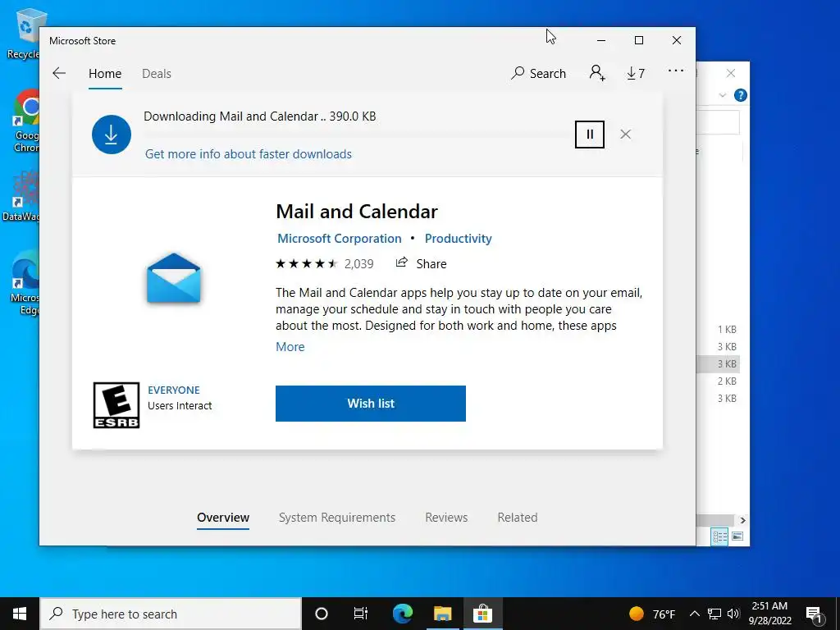Open the EVERYONE rating link
The image size is (840, 630).
[174, 390]
